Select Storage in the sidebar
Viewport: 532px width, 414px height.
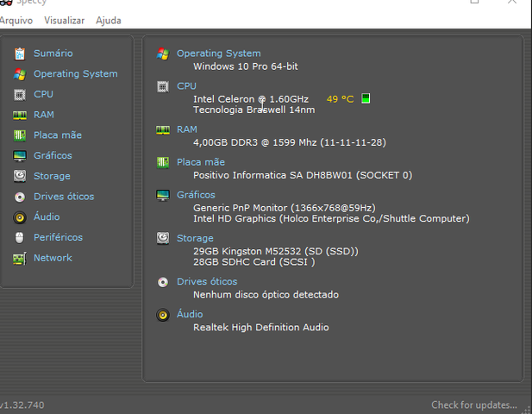[52, 176]
